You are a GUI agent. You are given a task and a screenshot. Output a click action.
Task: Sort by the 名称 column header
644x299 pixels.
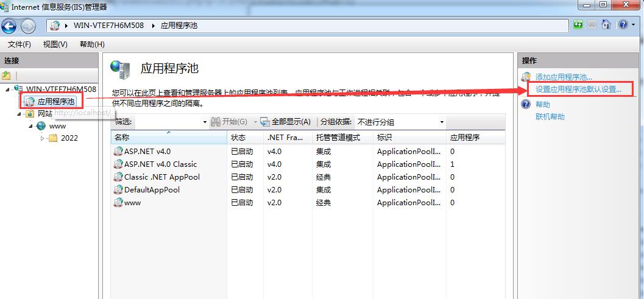click(x=122, y=138)
